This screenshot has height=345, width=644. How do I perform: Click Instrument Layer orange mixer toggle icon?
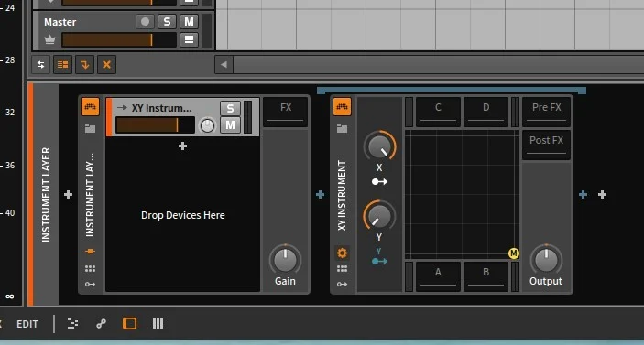point(91,251)
